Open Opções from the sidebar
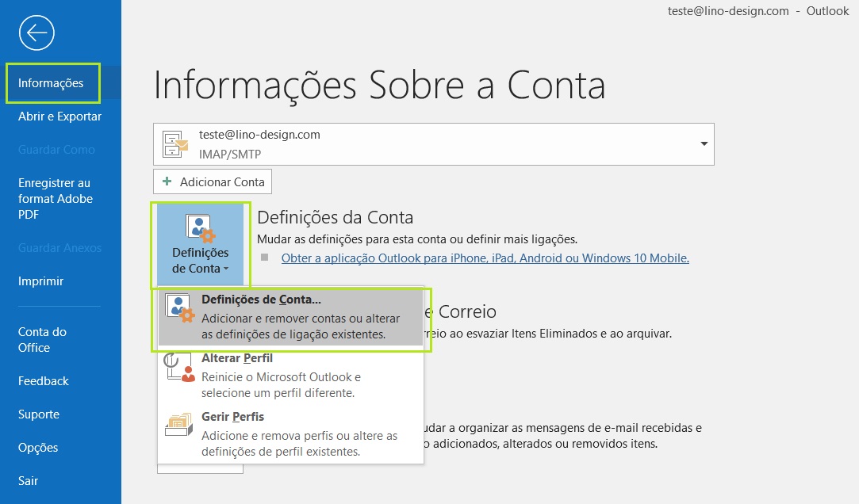The width and height of the screenshot is (859, 504). coord(38,448)
